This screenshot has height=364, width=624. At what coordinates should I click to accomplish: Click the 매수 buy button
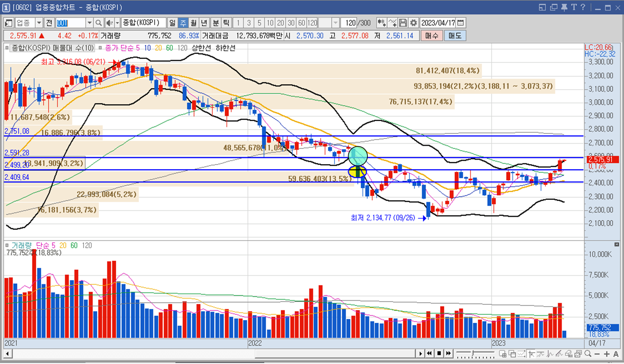431,36
